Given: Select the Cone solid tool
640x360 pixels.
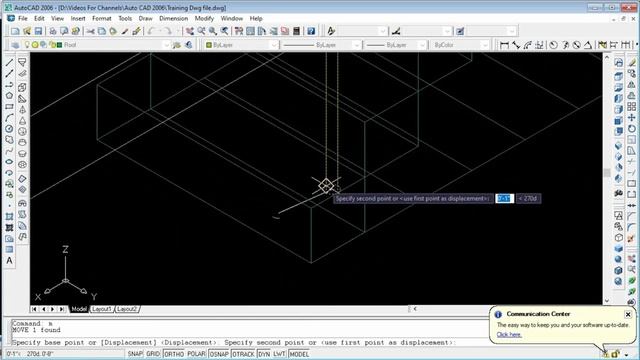Looking at the screenshot, I should coord(22,120).
